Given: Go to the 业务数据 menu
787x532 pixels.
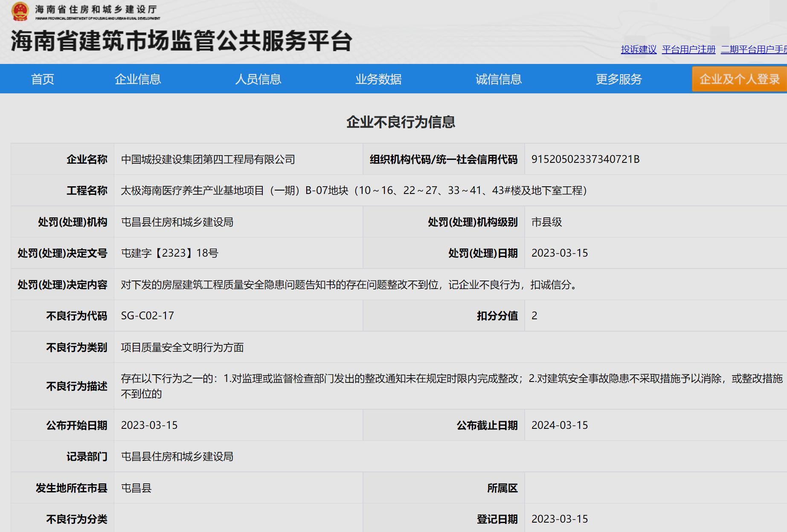Looking at the screenshot, I should click(378, 79).
